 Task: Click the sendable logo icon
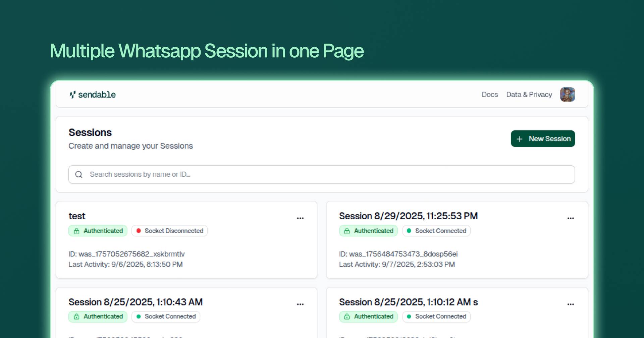(x=72, y=95)
